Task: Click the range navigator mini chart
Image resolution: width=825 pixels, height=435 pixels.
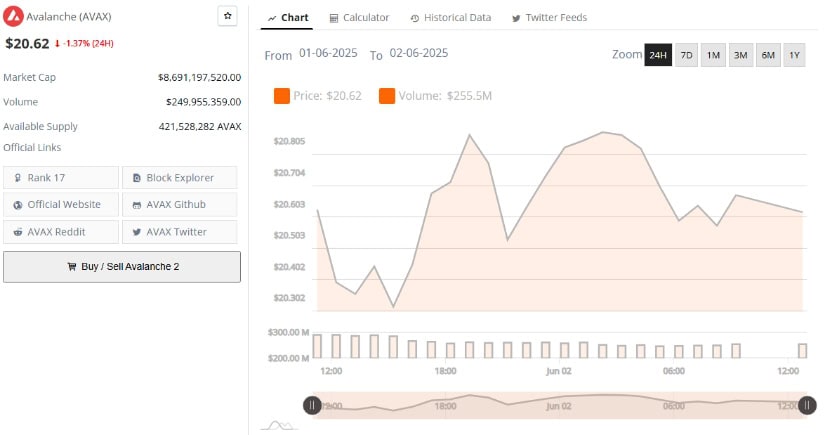Action: coord(559,405)
